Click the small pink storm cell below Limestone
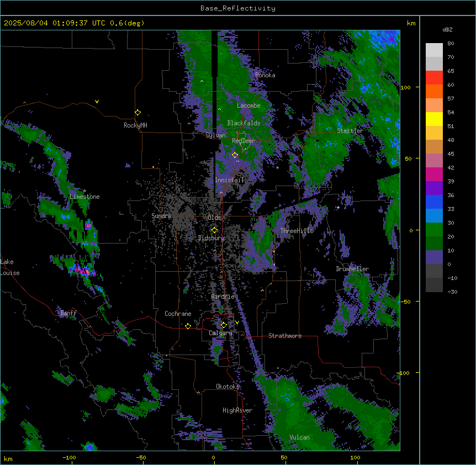This screenshot has width=476, height=465. coord(88,225)
